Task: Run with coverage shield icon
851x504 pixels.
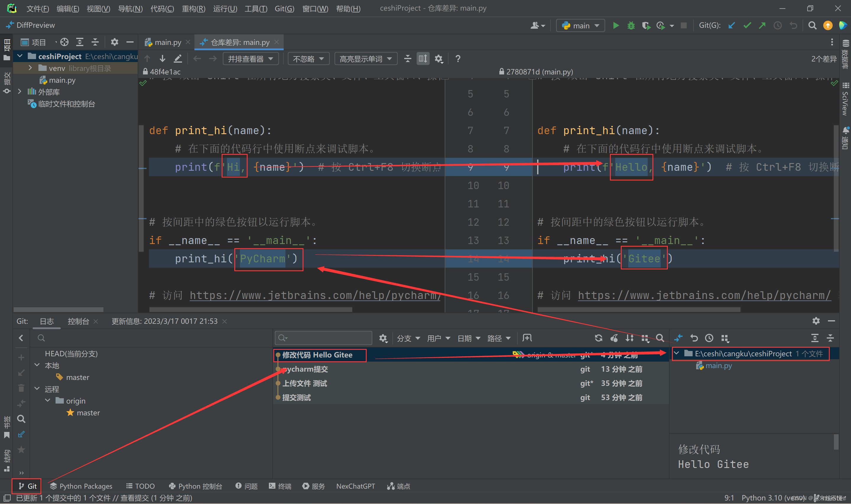Action: coord(646,25)
